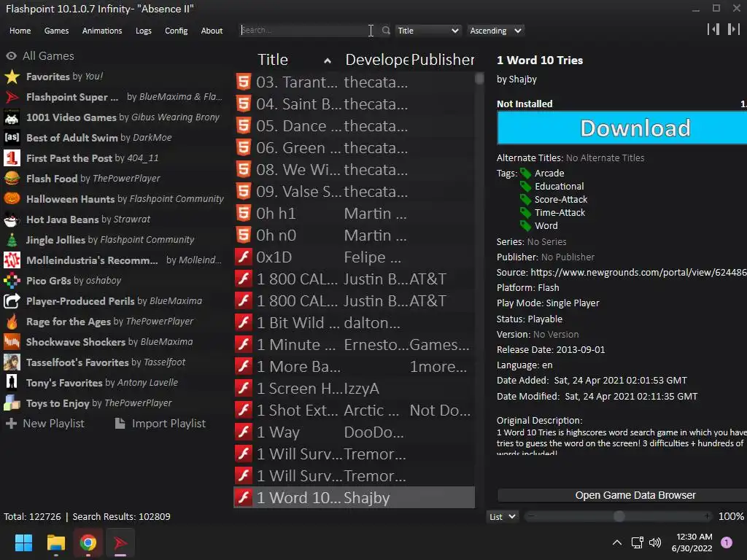Click Import Playlist
This screenshot has width=747, height=560.
click(161, 424)
